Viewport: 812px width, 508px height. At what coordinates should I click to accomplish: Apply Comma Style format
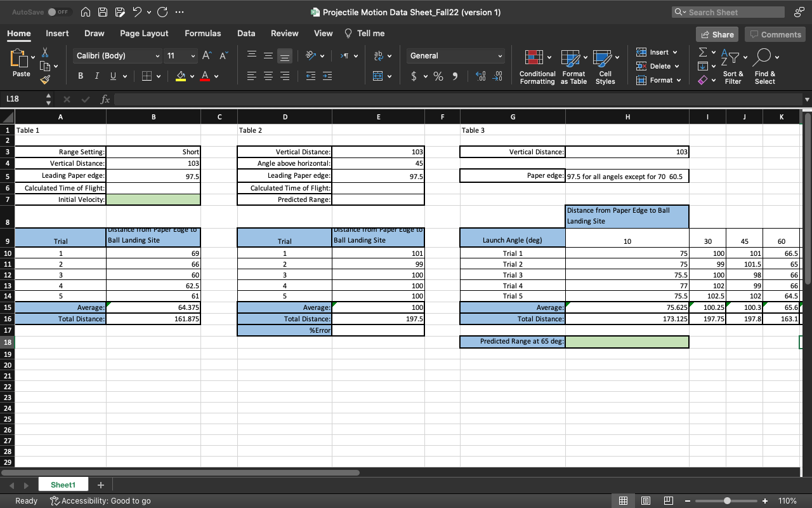point(455,76)
